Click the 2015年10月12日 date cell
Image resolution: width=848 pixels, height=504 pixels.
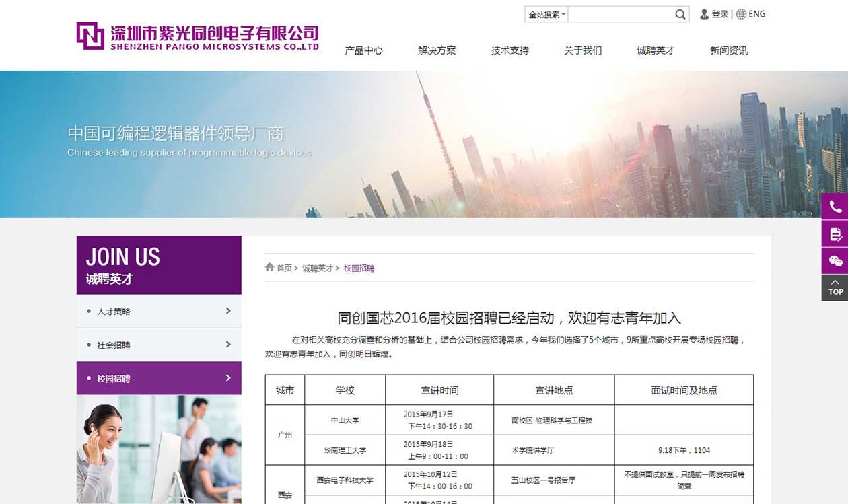[439, 480]
